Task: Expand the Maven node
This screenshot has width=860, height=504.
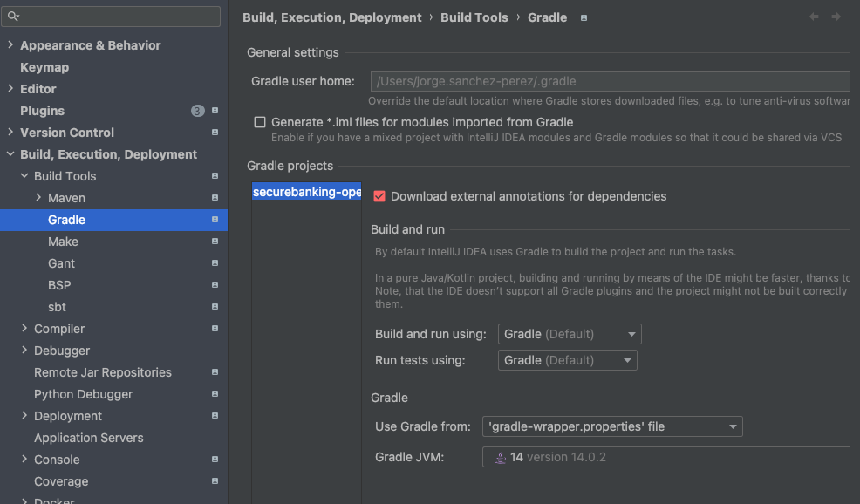Action: 38,197
